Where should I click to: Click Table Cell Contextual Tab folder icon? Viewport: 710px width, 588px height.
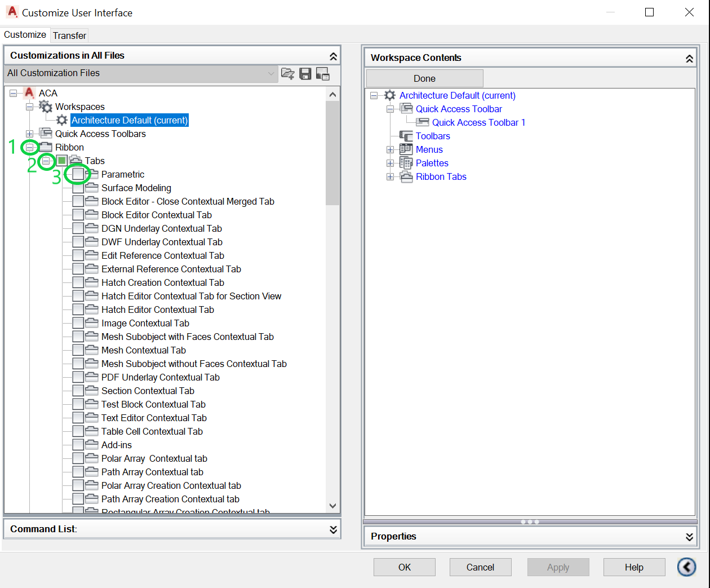(92, 431)
